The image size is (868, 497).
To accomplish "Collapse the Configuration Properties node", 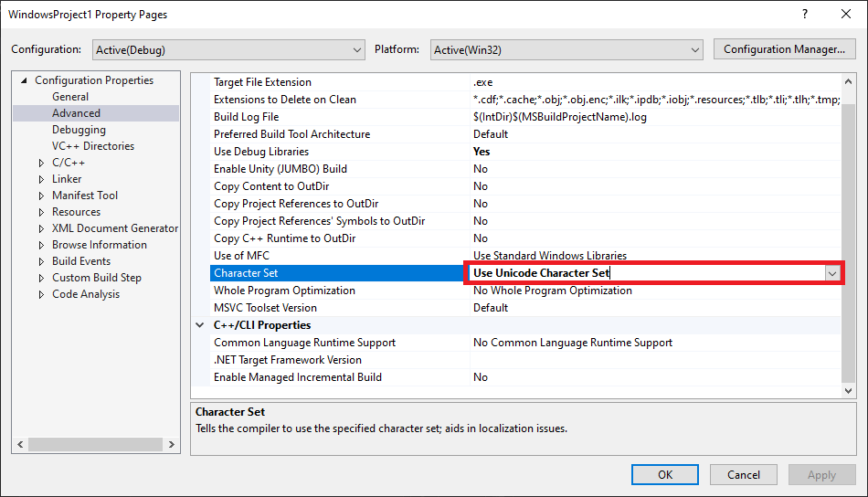I will click(x=24, y=80).
